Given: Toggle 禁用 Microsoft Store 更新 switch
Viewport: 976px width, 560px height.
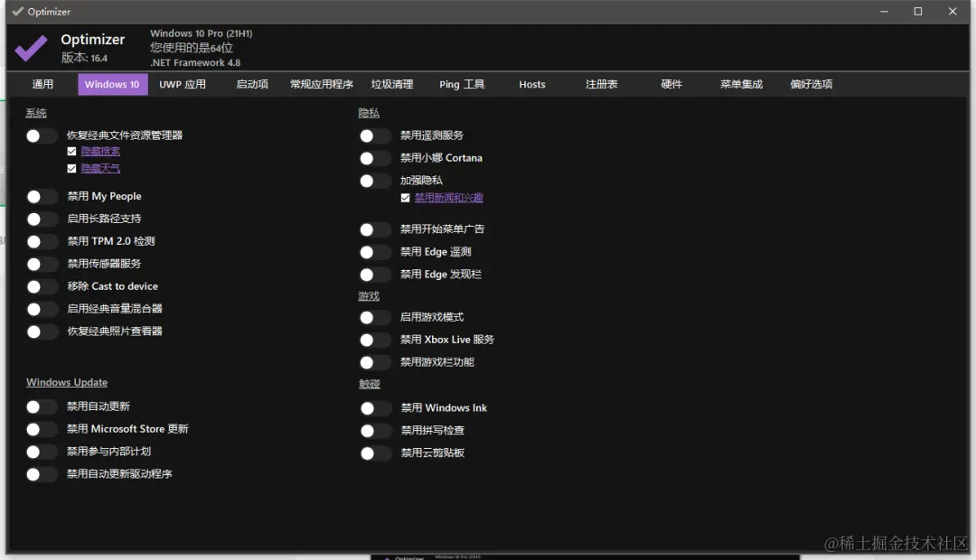Looking at the screenshot, I should click(x=41, y=429).
